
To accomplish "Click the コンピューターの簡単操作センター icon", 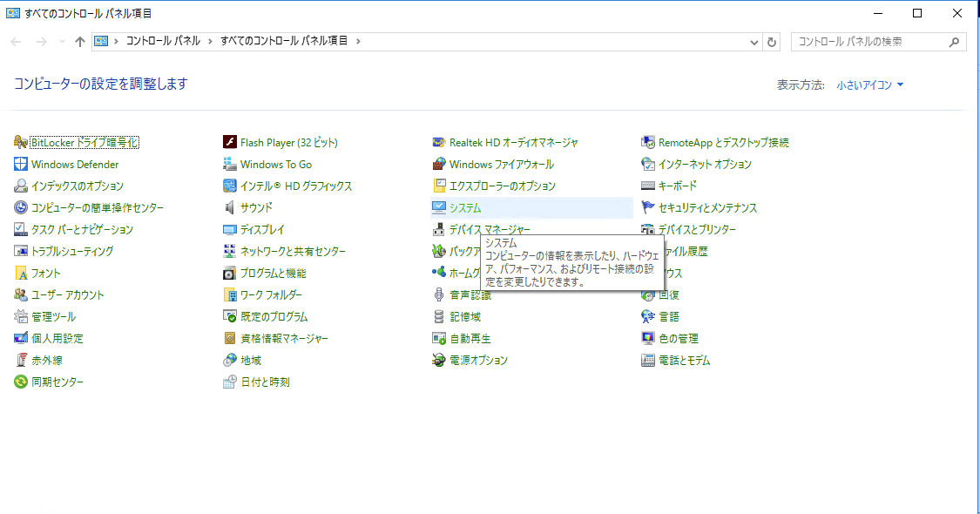I will 21,207.
